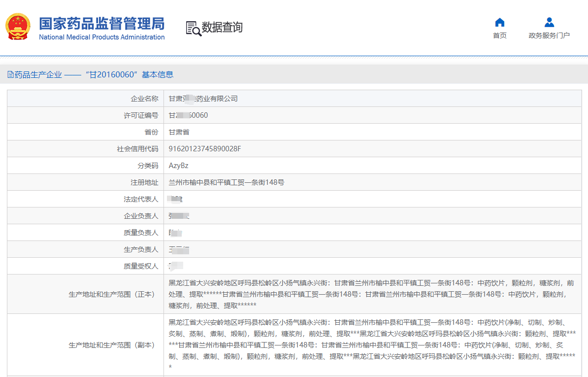Click the 法定代表人 row label

click(141, 199)
